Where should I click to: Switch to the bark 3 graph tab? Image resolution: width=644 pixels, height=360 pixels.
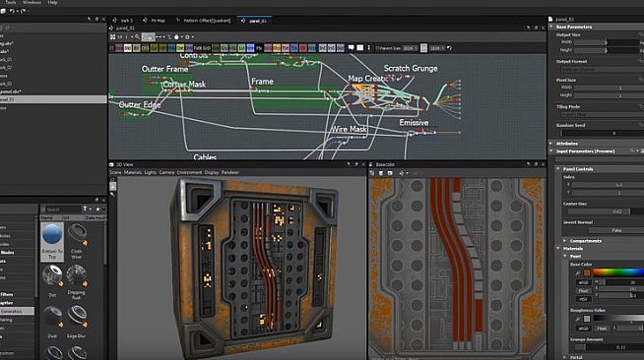pyautogui.click(x=123, y=20)
